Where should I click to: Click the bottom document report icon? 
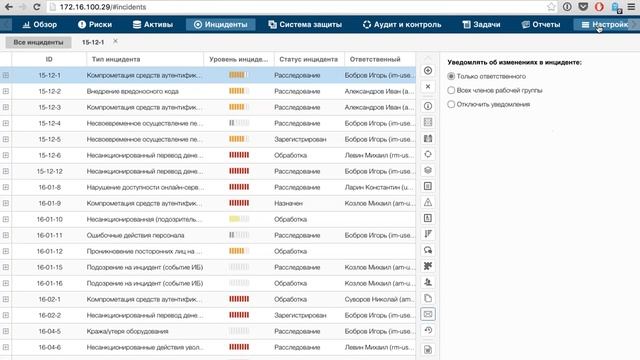[x=428, y=349]
